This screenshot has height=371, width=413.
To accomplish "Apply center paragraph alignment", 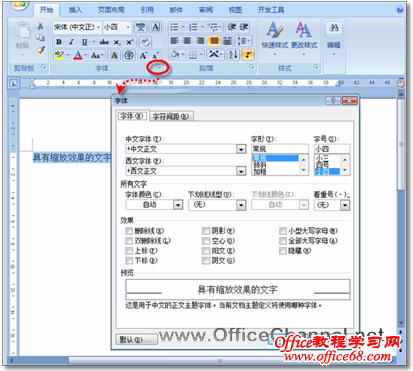I will pyautogui.click(x=187, y=41).
